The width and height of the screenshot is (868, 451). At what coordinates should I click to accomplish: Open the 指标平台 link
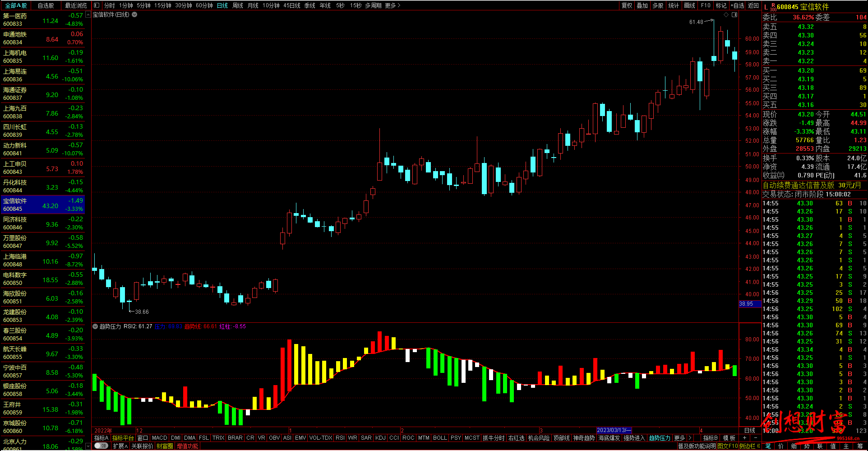(x=123, y=438)
